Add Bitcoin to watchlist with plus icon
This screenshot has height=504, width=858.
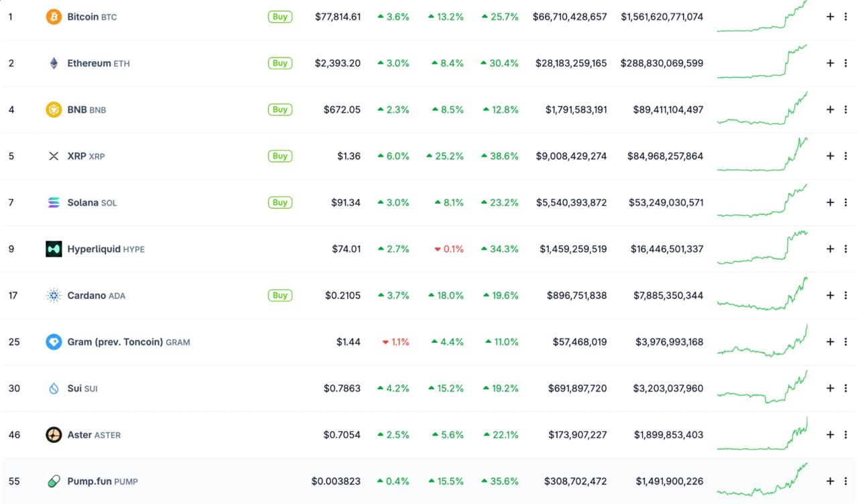830,17
